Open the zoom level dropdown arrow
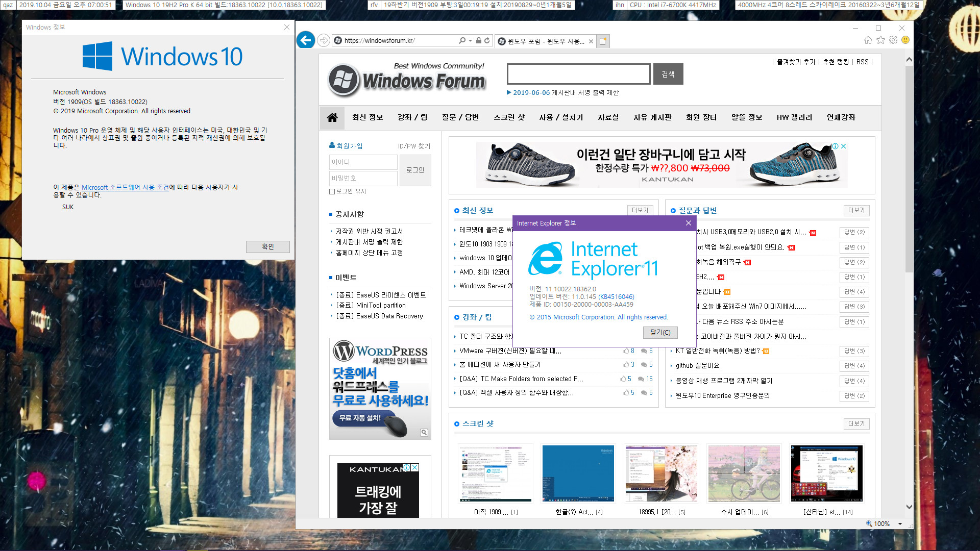Screen dimensions: 980x551 (x=900, y=524)
